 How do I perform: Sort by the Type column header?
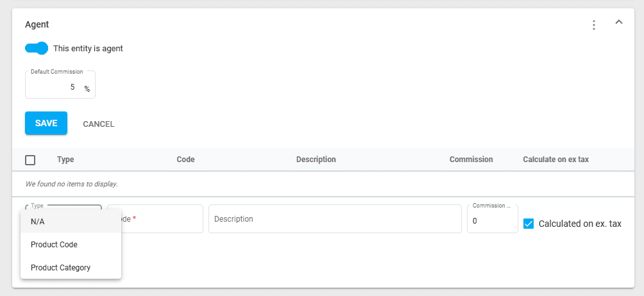[65, 160]
